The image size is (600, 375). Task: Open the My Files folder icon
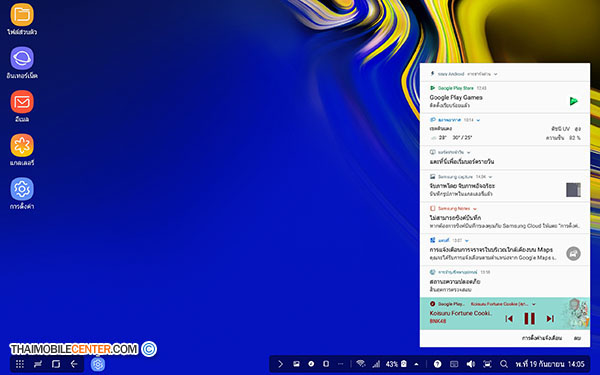22,15
